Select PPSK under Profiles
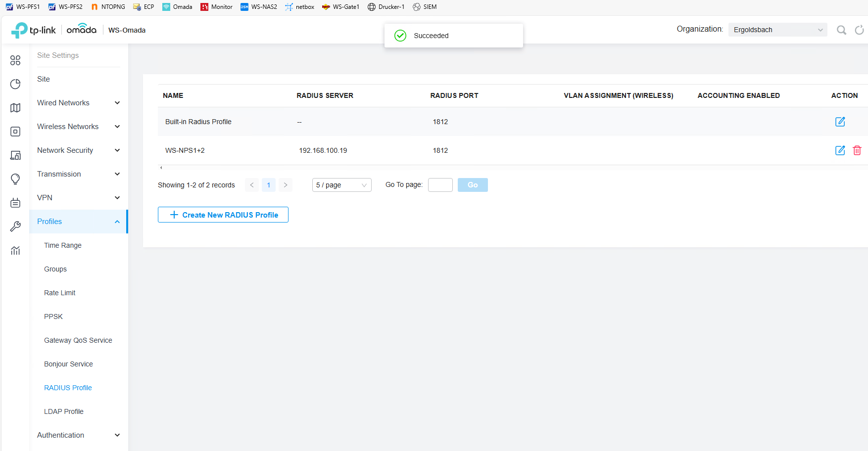This screenshot has height=451, width=868. tap(53, 316)
